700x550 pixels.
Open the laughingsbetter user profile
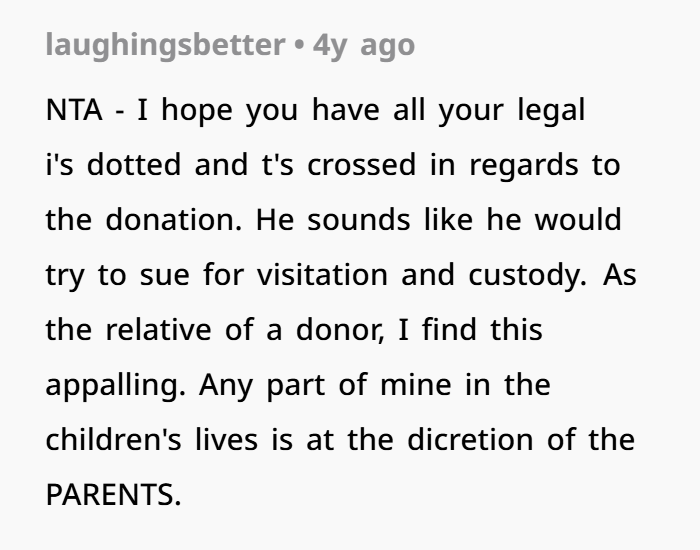click(164, 45)
